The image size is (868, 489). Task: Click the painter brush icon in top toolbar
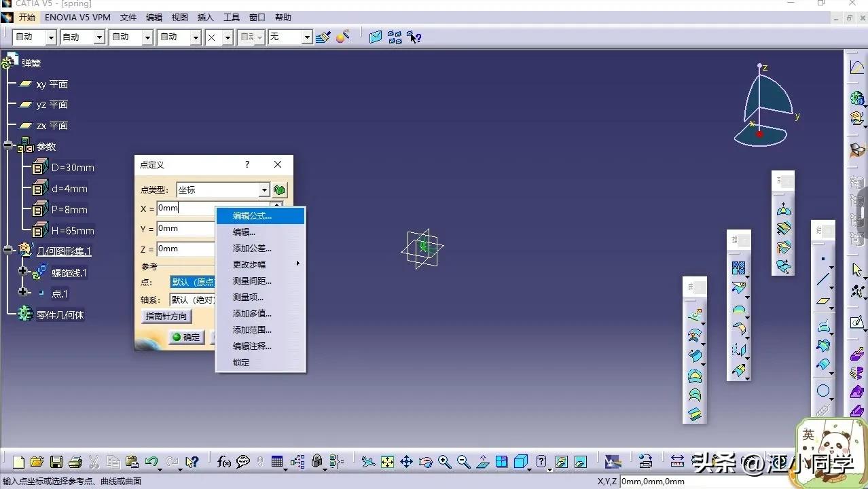[x=323, y=37]
